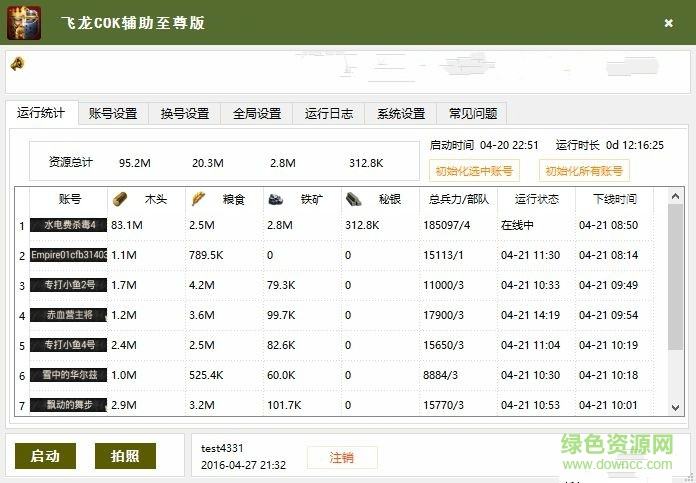Click the iron ore icon in header
This screenshot has height=483, width=696.
click(x=275, y=199)
